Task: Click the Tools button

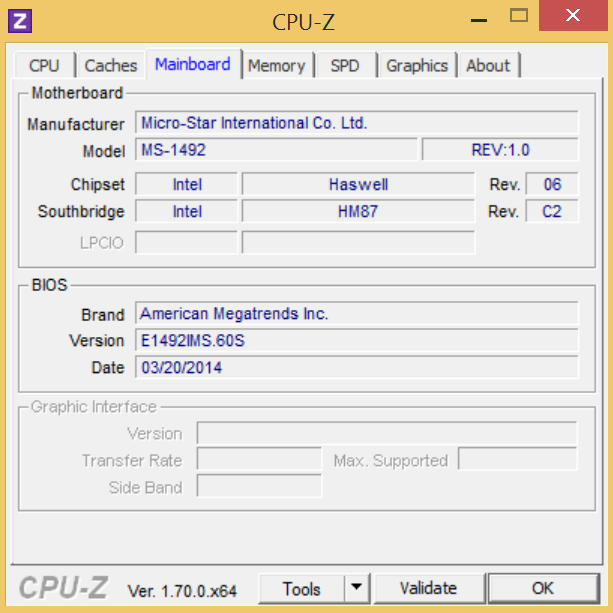Action: pyautogui.click(x=301, y=588)
